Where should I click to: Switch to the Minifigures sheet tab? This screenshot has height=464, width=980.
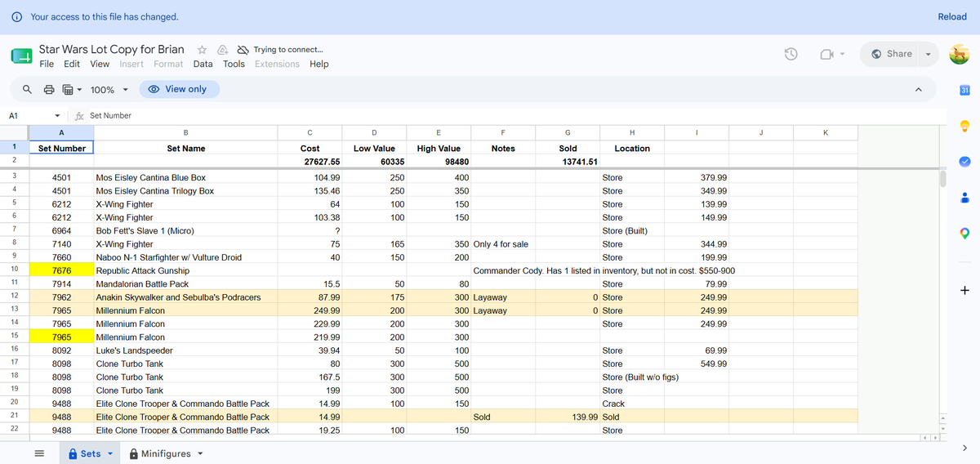pos(166,453)
